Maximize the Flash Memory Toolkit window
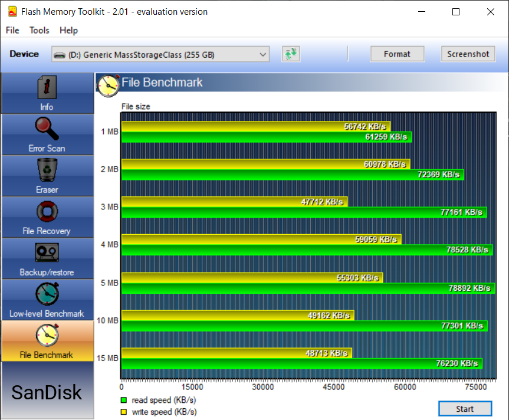The width and height of the screenshot is (509, 420). coord(456,12)
